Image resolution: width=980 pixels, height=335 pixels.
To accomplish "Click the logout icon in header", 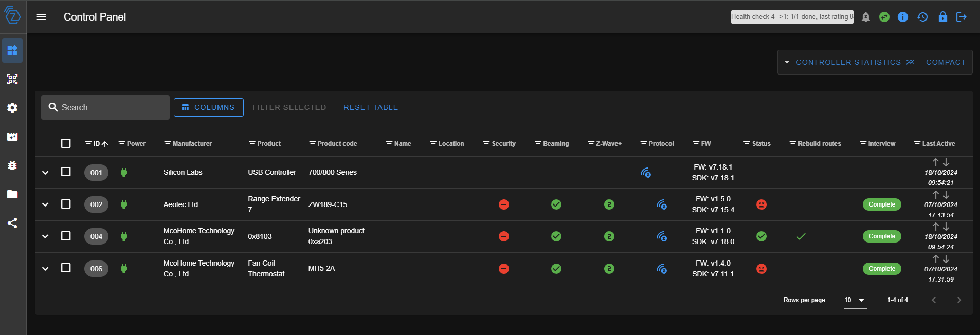I will 961,17.
